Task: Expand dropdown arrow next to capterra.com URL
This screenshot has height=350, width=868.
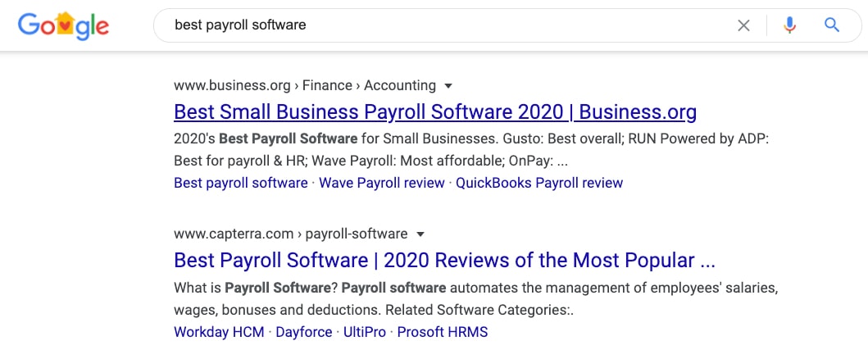Action: point(420,234)
